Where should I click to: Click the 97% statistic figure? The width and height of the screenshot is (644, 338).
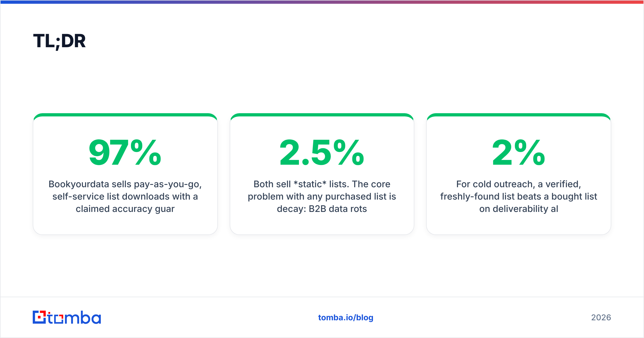[x=125, y=152]
